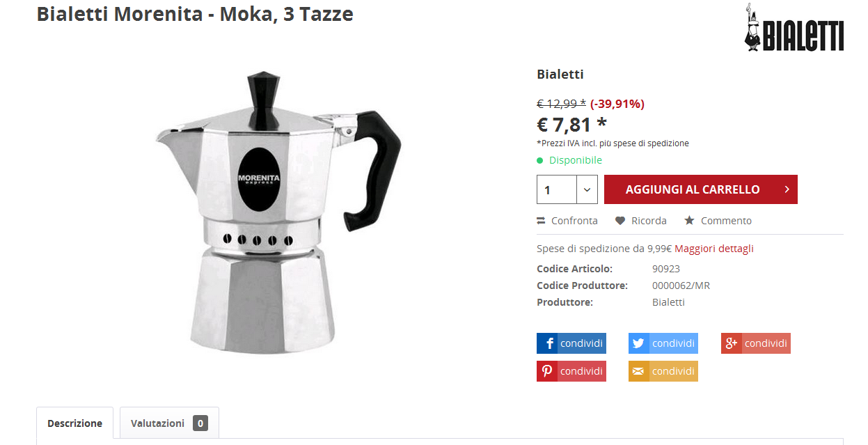Open the Maggiori dettagli shipping link
The image size is (868, 445).
pos(714,249)
